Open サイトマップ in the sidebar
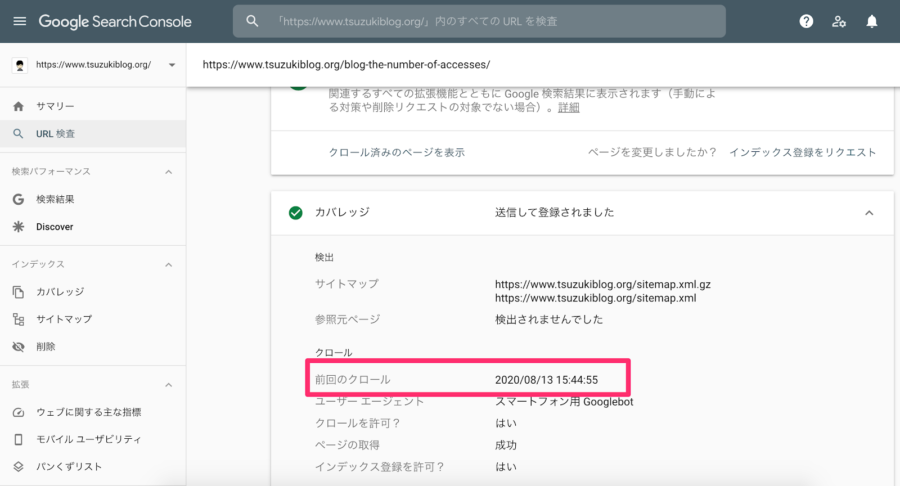The width and height of the screenshot is (900, 486). click(x=92, y=320)
